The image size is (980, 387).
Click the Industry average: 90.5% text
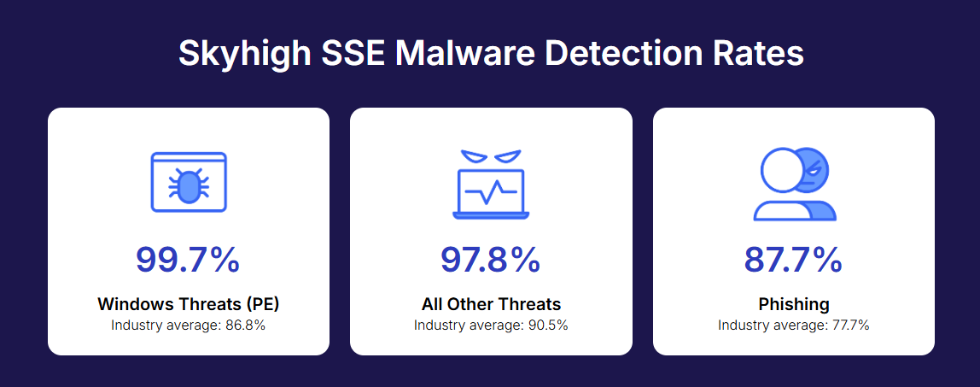(x=491, y=325)
